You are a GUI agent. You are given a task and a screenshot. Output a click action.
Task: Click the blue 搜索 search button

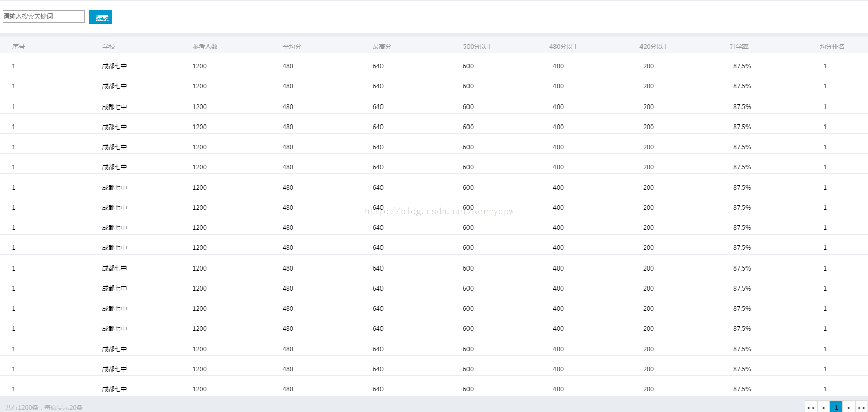(x=100, y=17)
